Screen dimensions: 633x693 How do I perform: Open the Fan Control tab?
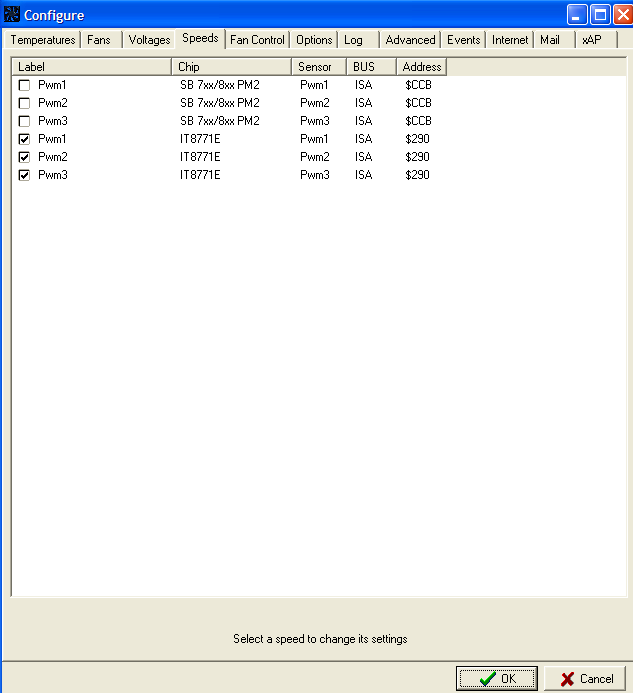(x=257, y=40)
